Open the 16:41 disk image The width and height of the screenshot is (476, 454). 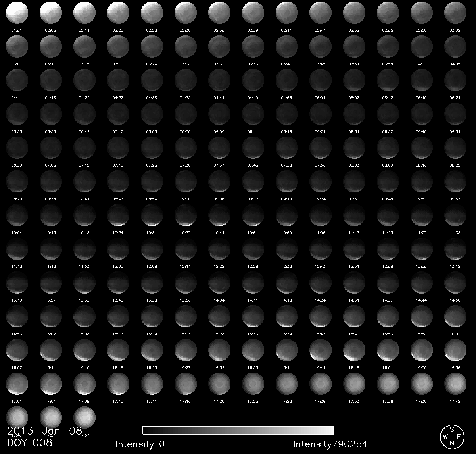287,350
